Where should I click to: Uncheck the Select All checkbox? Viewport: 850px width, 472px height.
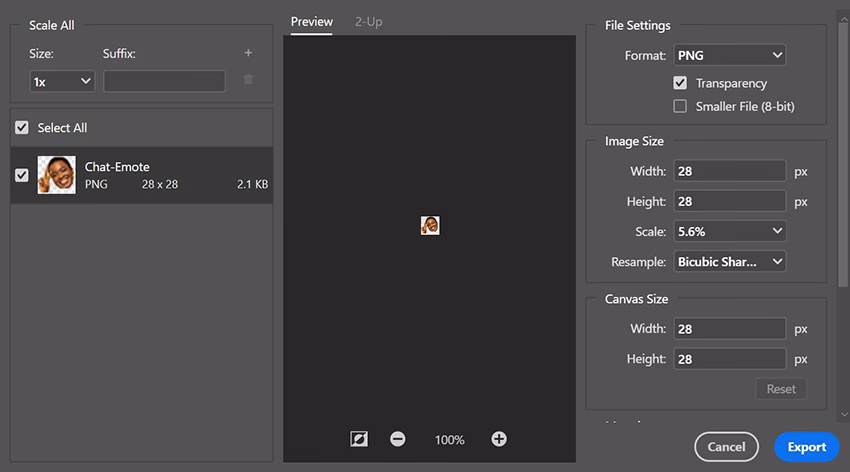point(22,128)
